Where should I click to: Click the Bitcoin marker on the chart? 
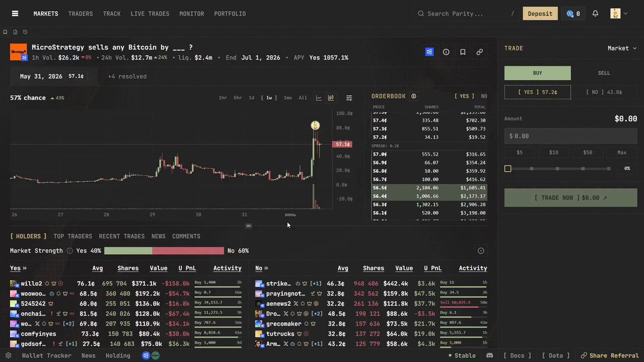click(315, 125)
